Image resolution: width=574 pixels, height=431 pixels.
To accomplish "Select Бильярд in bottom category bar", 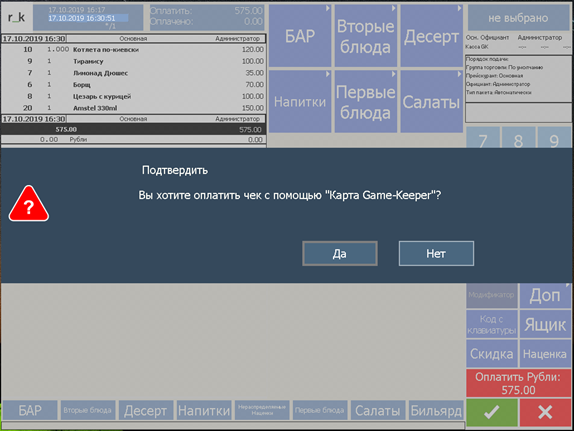I will [x=436, y=410].
